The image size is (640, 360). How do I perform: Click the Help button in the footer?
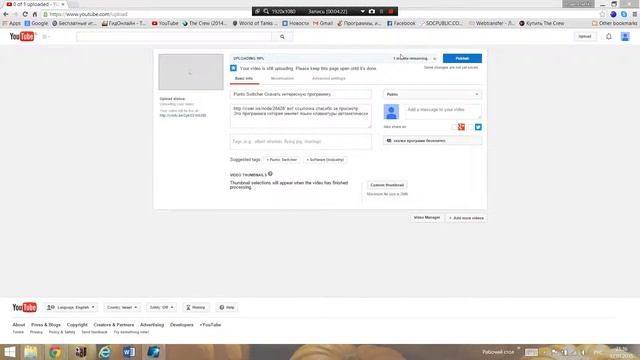(227, 307)
